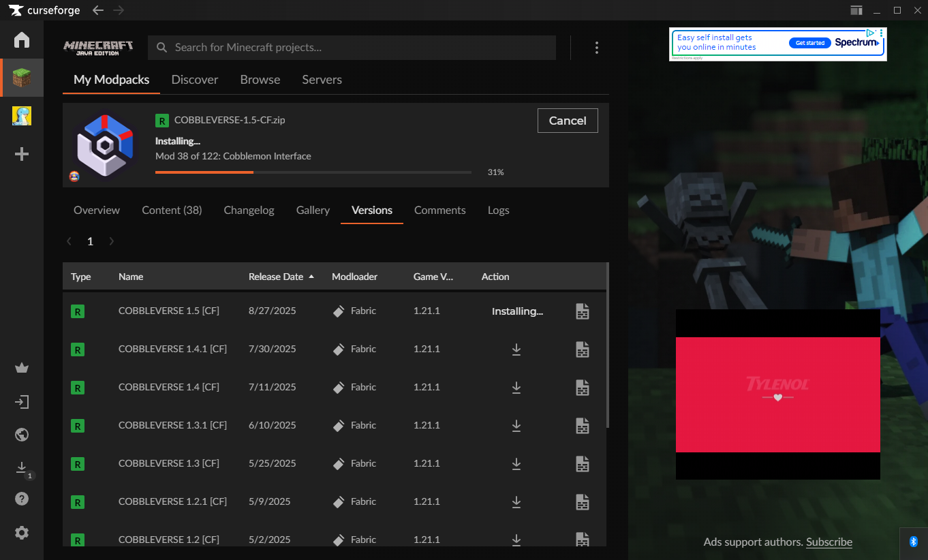Open the settings gear in sidebar
This screenshot has height=560, width=928.
coord(22,533)
